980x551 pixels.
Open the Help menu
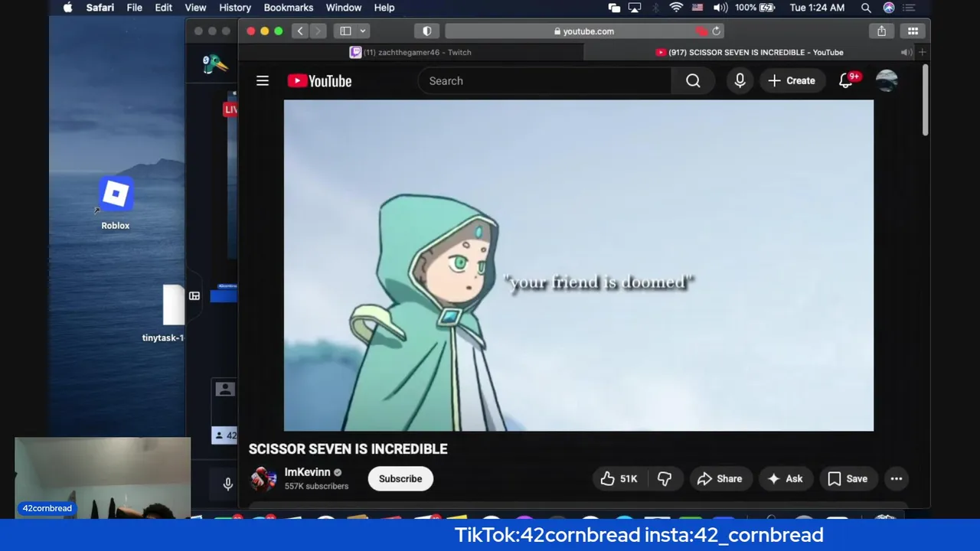(x=384, y=8)
